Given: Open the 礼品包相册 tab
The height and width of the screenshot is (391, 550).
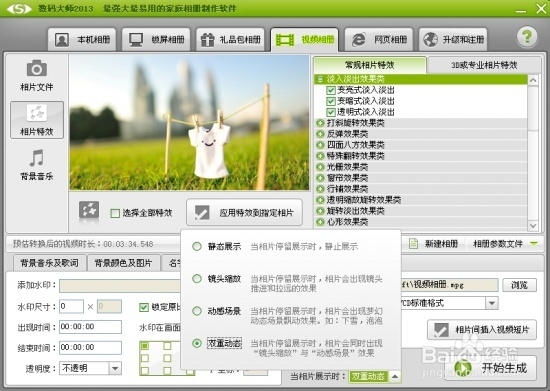Looking at the screenshot, I should pos(230,40).
